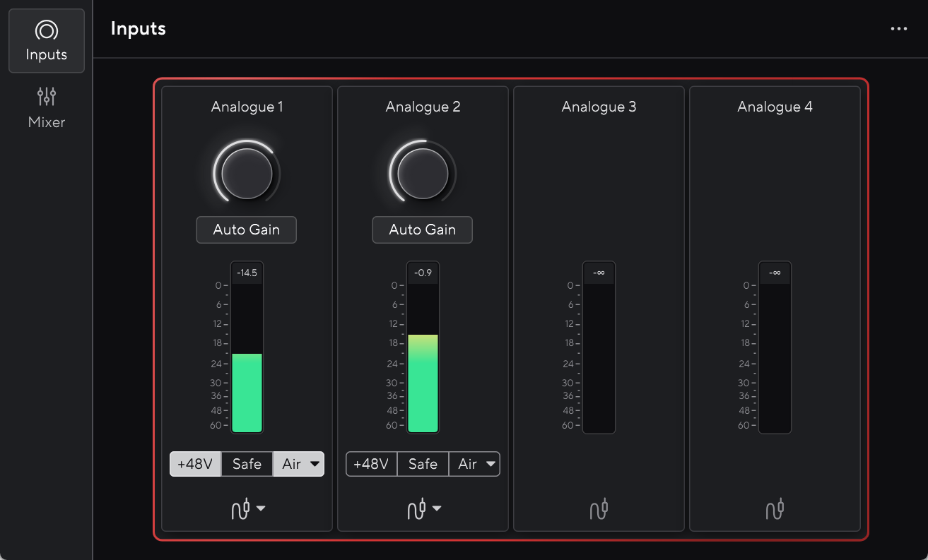
Task: Enable Safe mode on Analogue 2
Action: (423, 464)
